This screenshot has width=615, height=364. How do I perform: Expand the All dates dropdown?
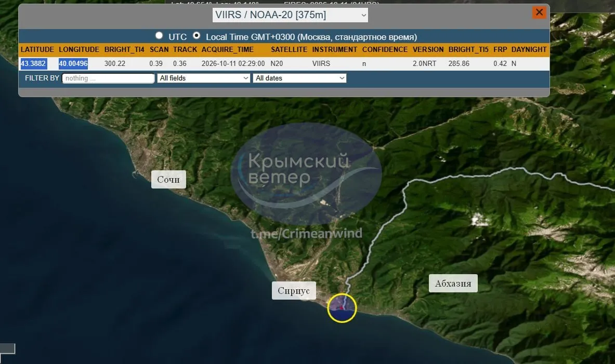coord(299,78)
